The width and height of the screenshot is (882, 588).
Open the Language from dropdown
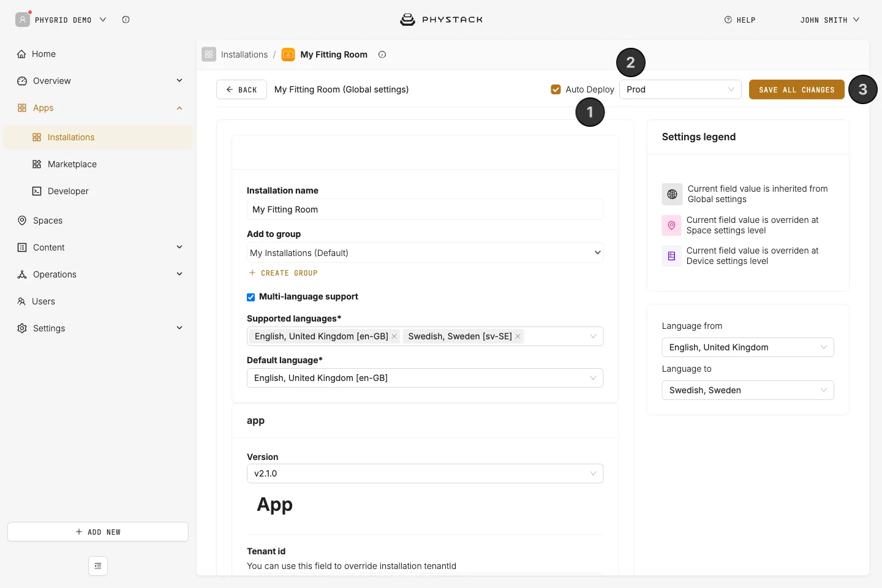748,347
